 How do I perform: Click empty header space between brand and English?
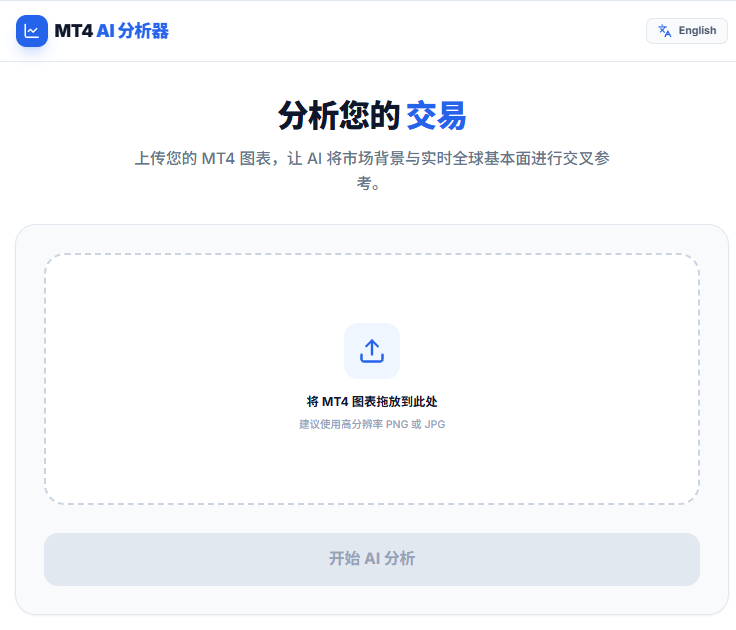pyautogui.click(x=400, y=31)
